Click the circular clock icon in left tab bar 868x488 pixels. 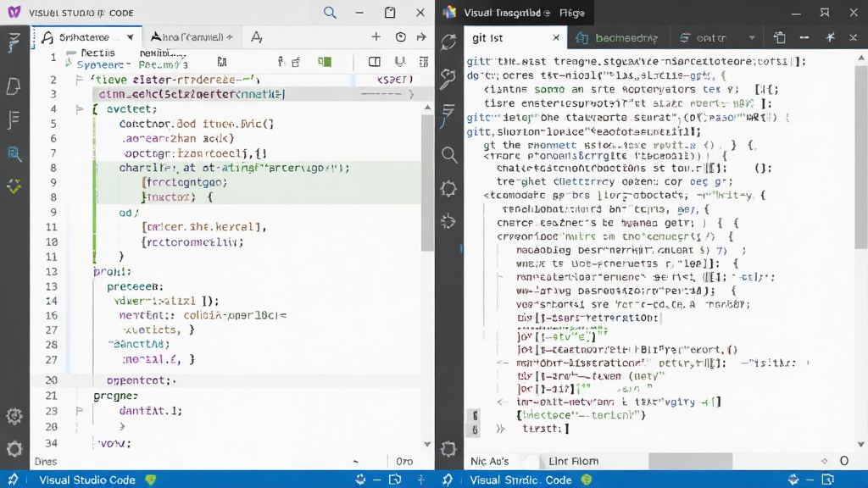tap(400, 37)
